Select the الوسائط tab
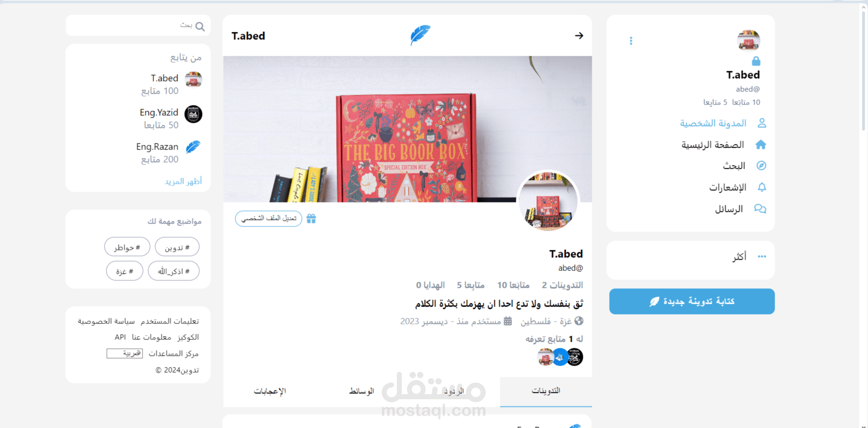868x428 pixels. [x=362, y=391]
